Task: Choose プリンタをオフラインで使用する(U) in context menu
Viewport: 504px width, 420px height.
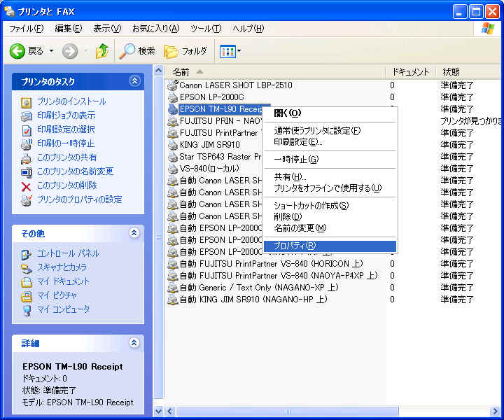Action: click(x=330, y=188)
